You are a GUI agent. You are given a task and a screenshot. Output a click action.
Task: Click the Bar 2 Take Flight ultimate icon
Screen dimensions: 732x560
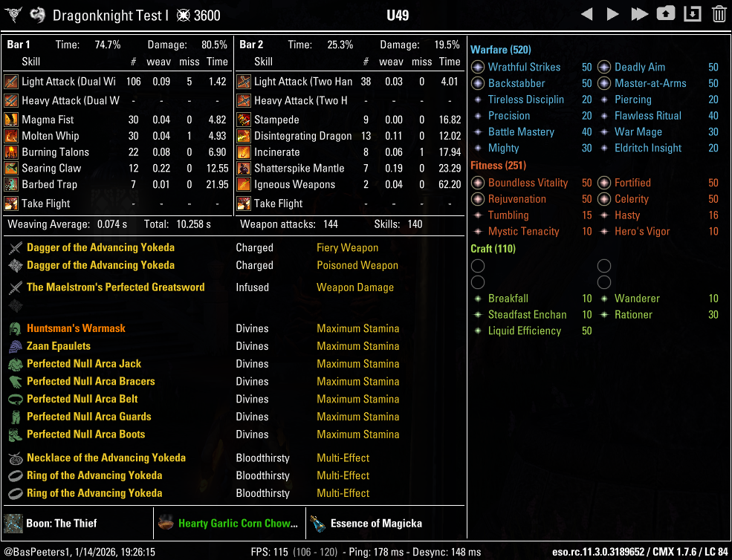coord(243,204)
